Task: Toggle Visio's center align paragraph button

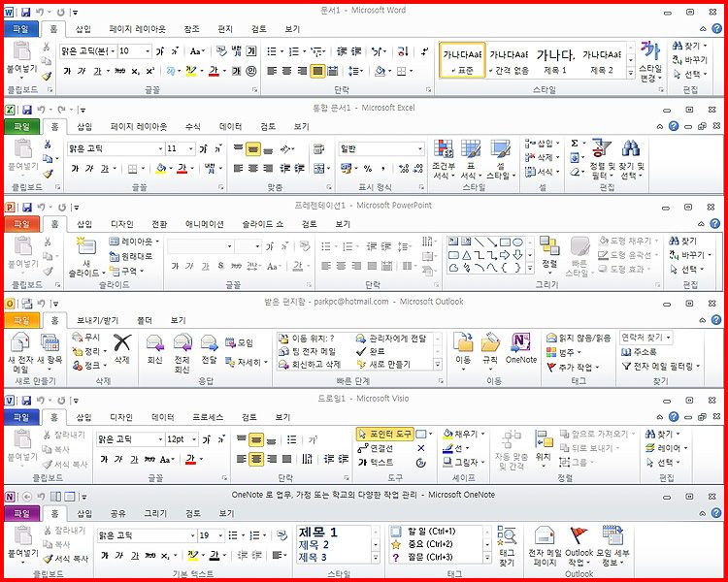Action: [256, 459]
